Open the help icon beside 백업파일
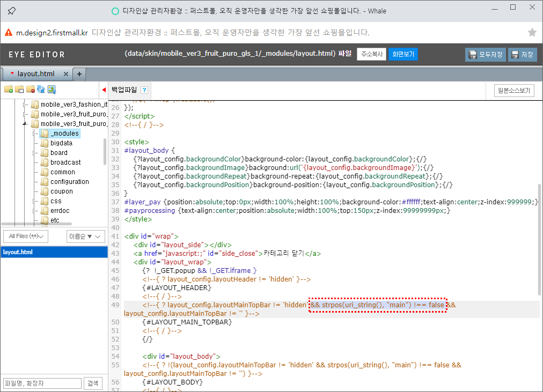This screenshot has width=543, height=392. (144, 90)
